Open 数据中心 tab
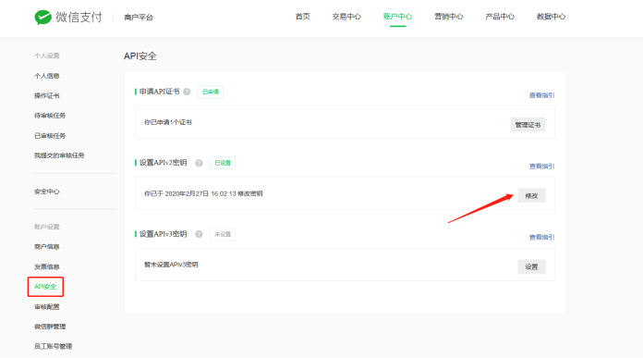 click(552, 17)
